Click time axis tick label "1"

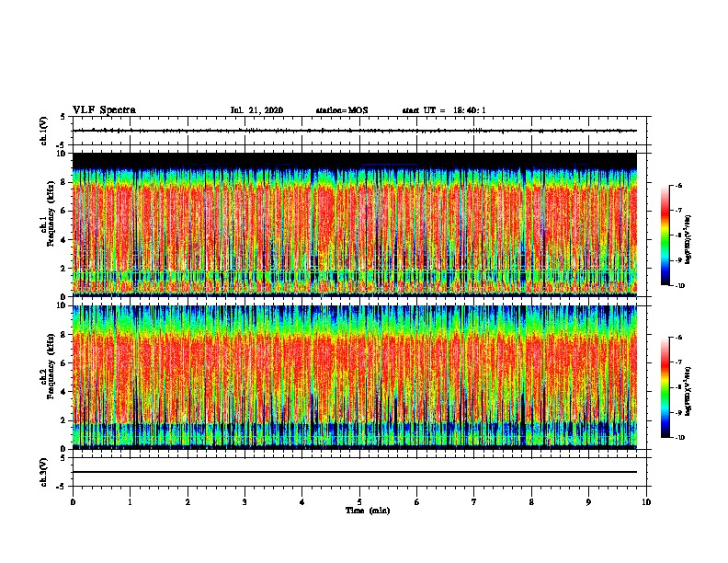point(130,502)
